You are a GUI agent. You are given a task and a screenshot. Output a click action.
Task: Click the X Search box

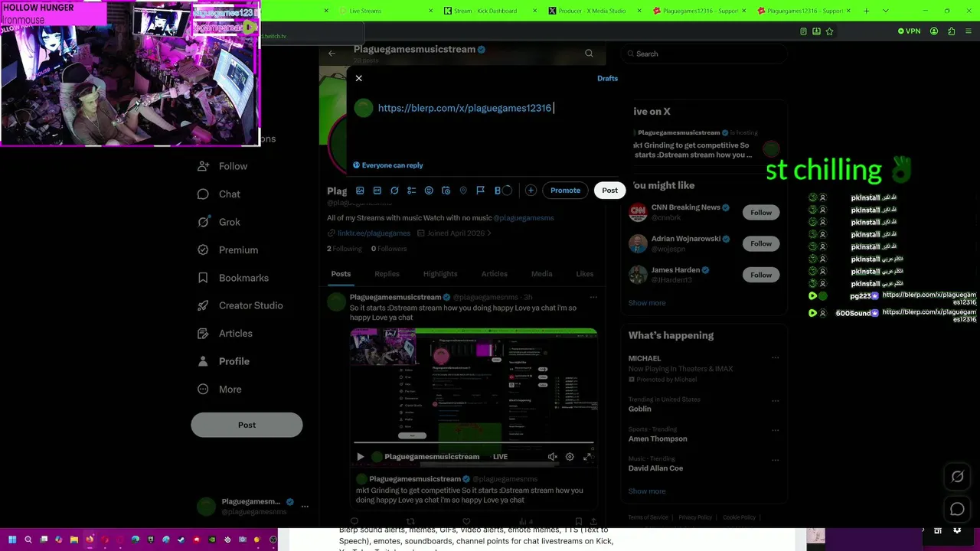point(704,54)
